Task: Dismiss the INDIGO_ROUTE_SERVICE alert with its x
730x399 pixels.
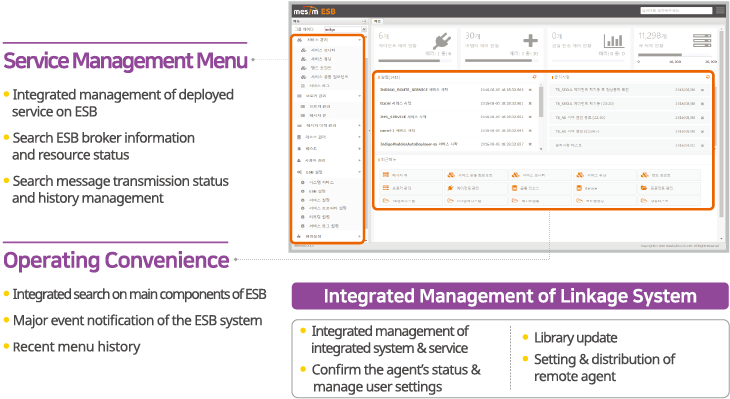Action: coord(530,90)
